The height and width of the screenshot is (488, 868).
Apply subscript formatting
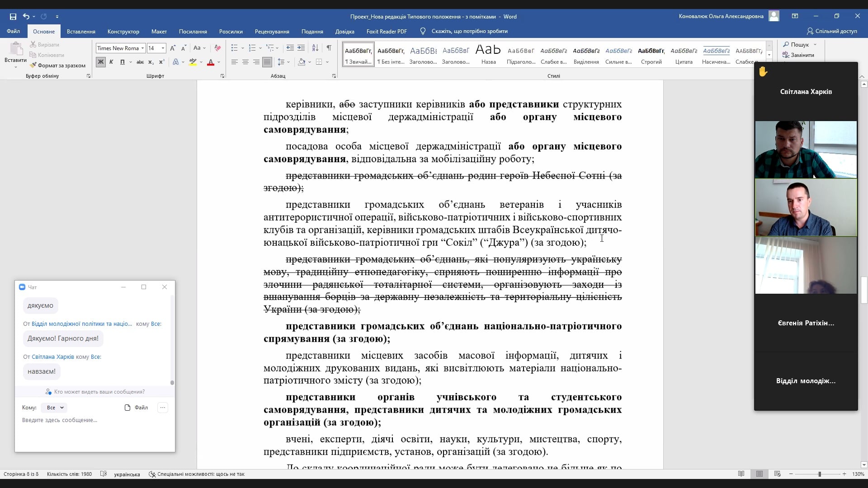(x=151, y=62)
